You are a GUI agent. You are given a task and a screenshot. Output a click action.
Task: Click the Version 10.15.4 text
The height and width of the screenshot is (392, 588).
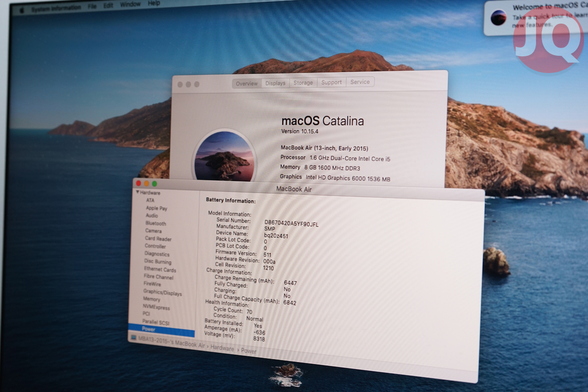point(300,132)
